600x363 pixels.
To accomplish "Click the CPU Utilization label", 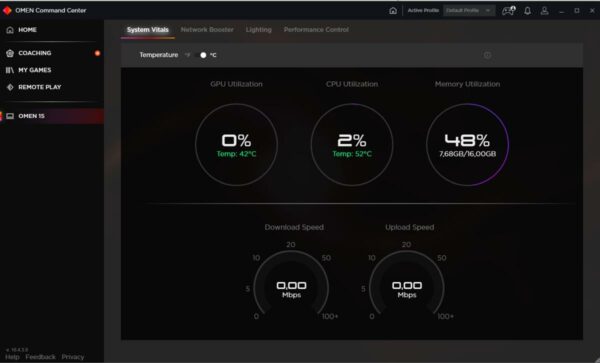I will (x=352, y=84).
